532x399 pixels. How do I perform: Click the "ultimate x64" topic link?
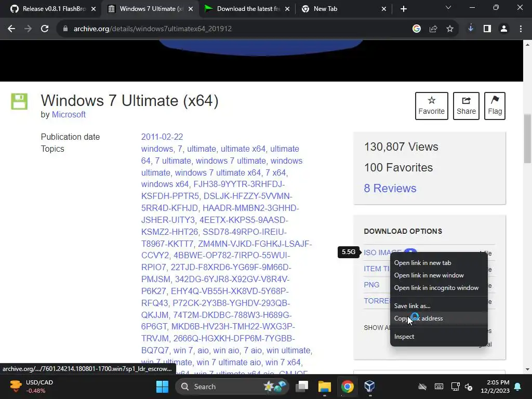pos(243,149)
